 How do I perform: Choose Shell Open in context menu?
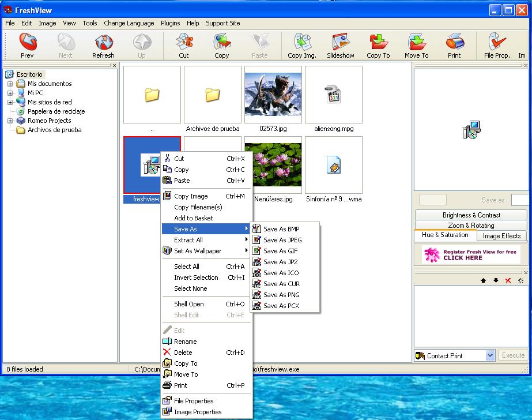pyautogui.click(x=206, y=304)
